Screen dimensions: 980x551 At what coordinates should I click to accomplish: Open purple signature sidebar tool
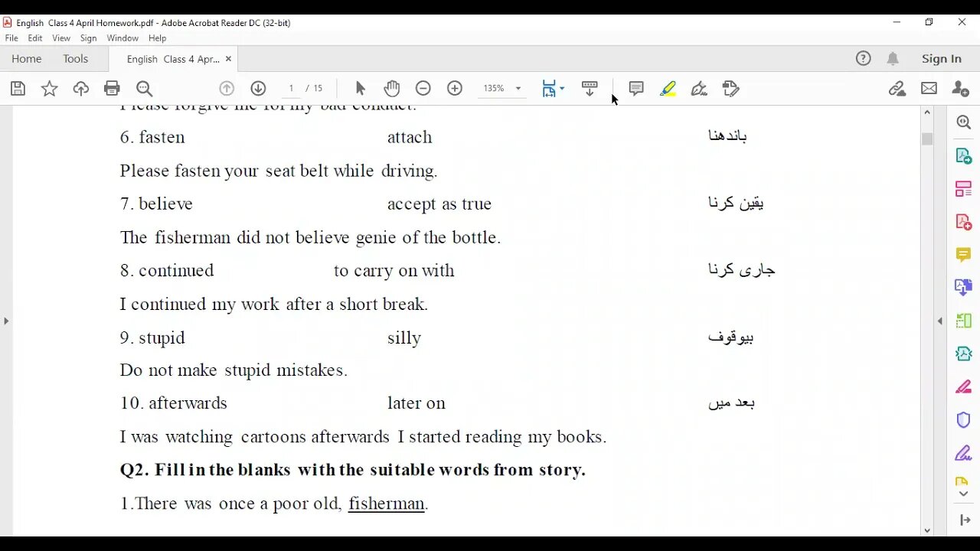[x=964, y=453]
